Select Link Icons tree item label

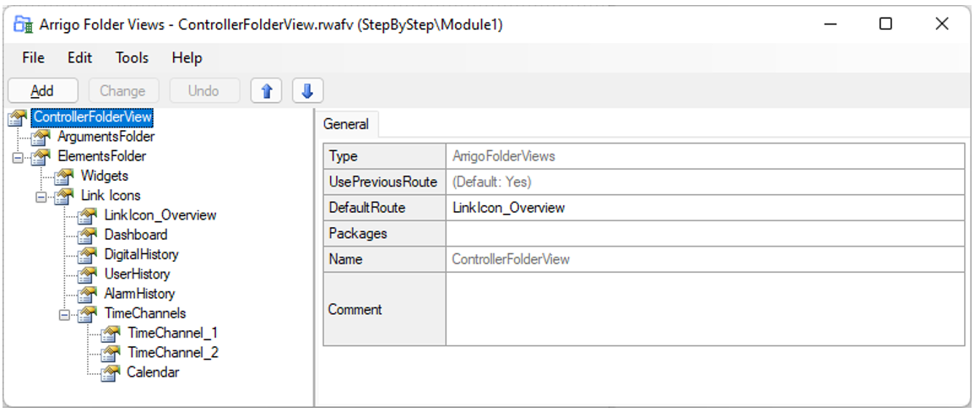click(x=111, y=196)
